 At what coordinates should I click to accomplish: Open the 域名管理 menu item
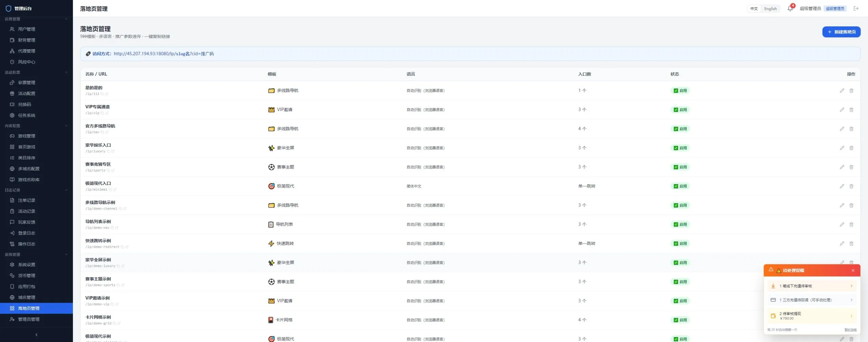36,297
